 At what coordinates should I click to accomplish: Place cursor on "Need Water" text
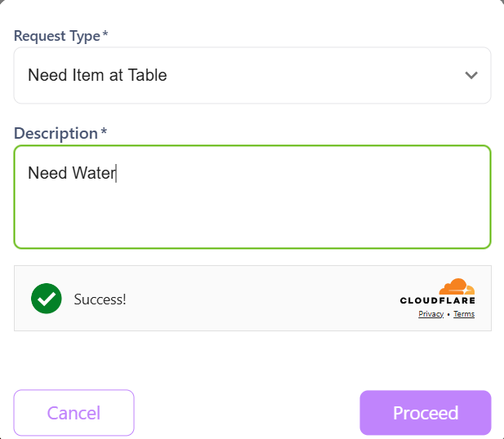pyautogui.click(x=71, y=173)
